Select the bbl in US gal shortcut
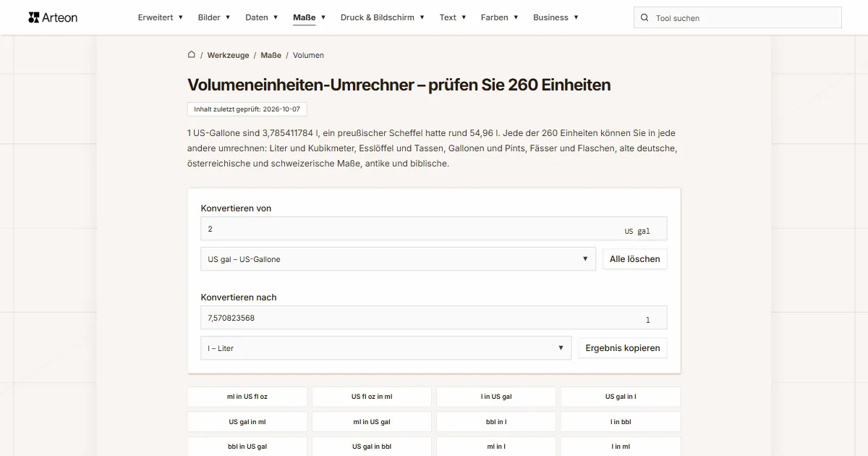The height and width of the screenshot is (456, 868). click(247, 447)
